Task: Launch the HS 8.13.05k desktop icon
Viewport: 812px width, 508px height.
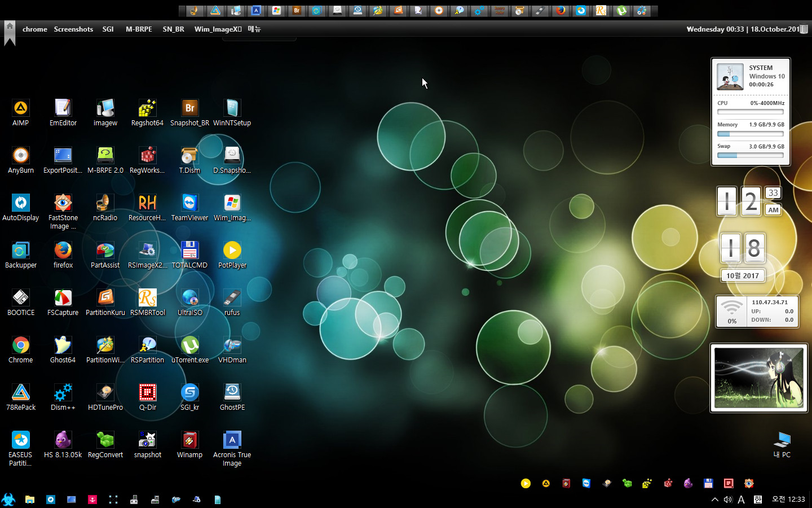Action: tap(63, 445)
